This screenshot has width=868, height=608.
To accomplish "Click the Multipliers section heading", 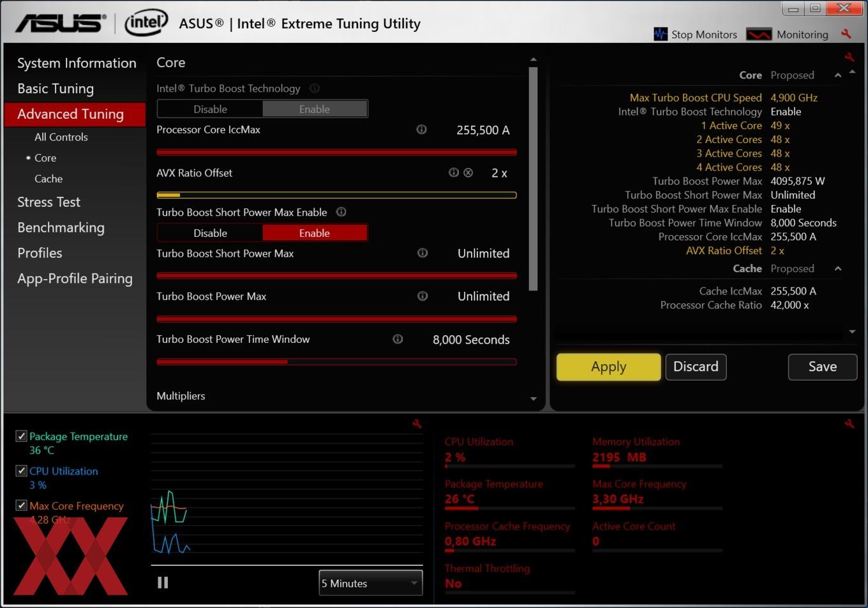I will coord(181,396).
